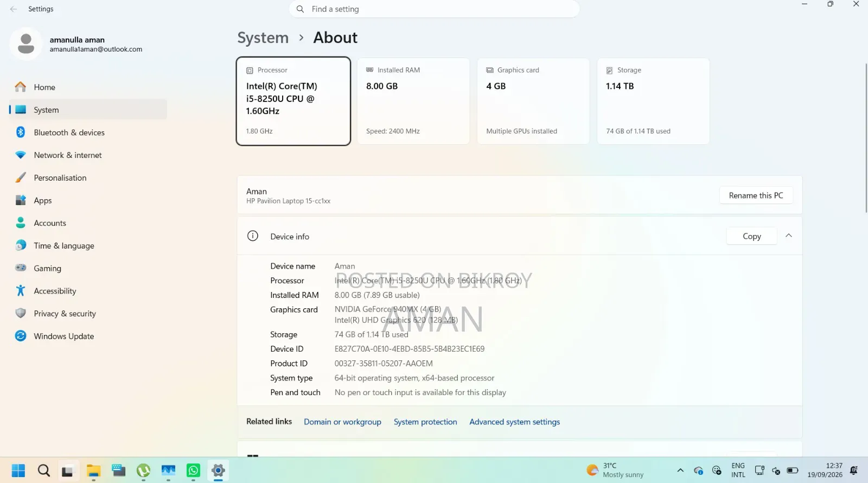Click the Accessibility figure icon
Viewport: 868px width, 483px height.
tap(21, 290)
